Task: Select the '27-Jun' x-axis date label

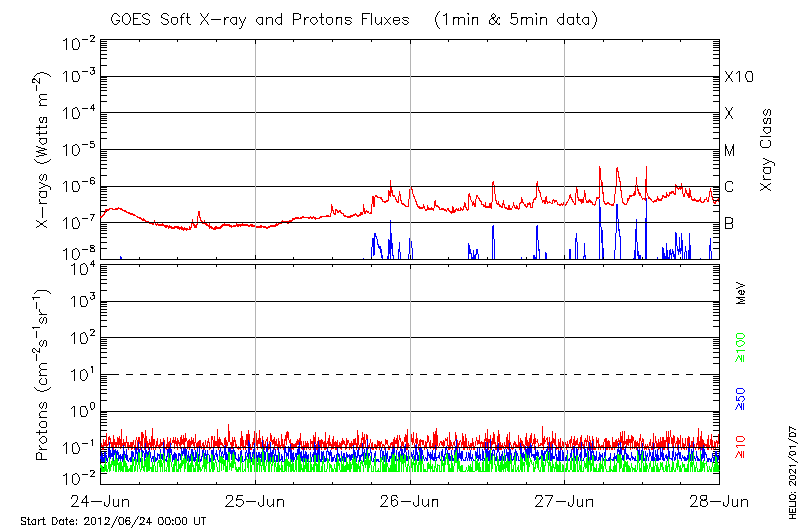Action: point(565,501)
